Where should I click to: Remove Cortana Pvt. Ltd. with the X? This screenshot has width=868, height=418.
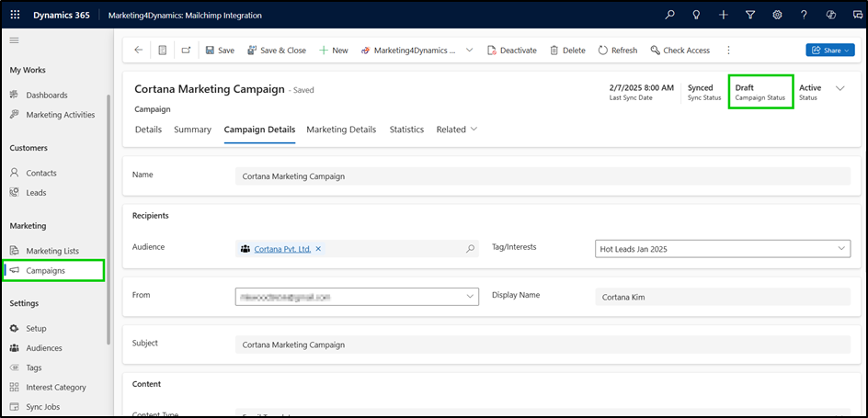coord(318,249)
